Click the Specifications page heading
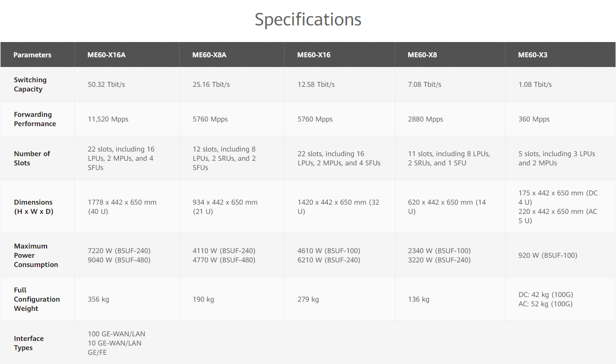Screen dimensions: 616x364 pyautogui.click(x=308, y=19)
